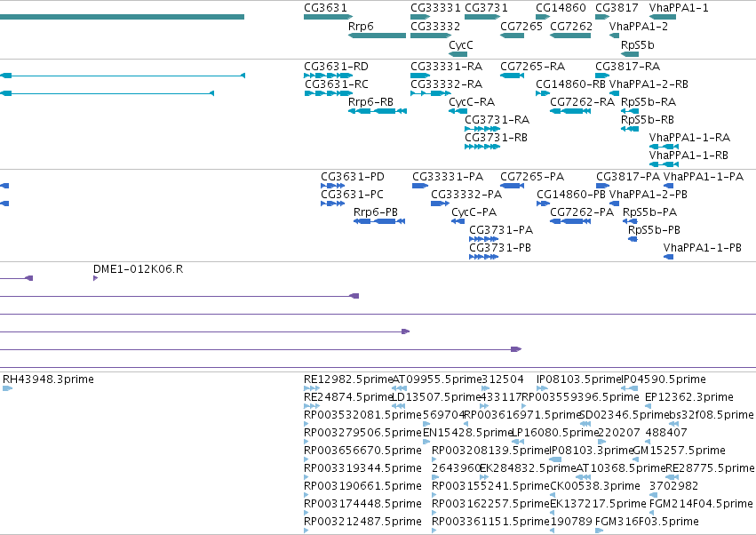Click protein CycC-PA
The height and width of the screenshot is (535, 756).
click(474, 212)
